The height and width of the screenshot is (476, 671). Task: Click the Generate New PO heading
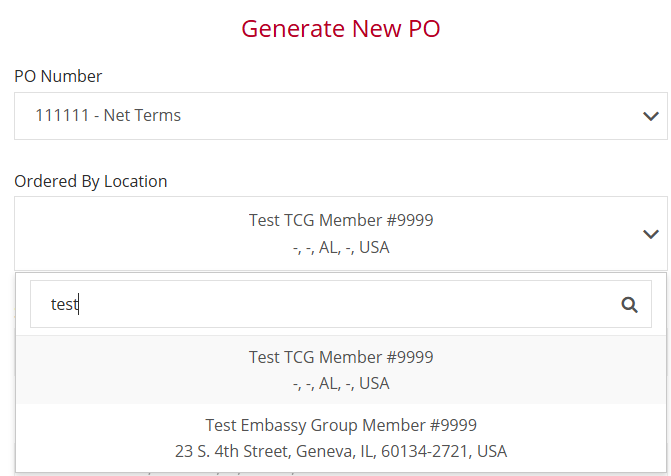[341, 28]
